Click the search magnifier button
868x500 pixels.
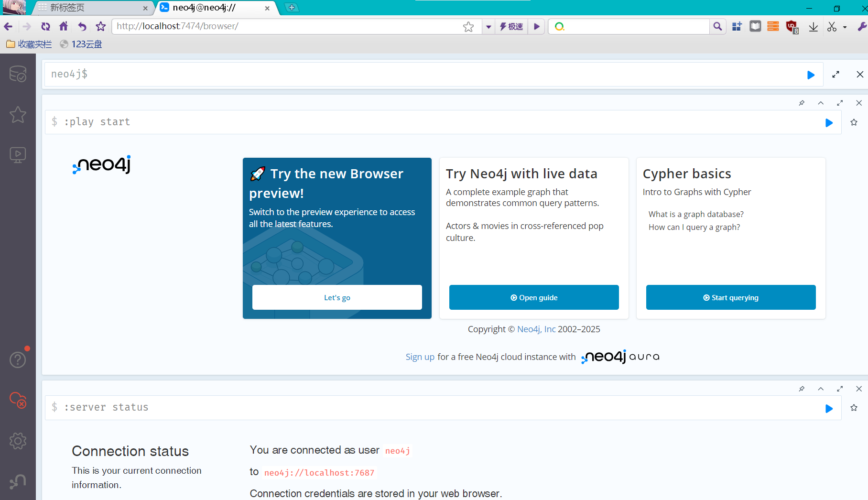(717, 26)
